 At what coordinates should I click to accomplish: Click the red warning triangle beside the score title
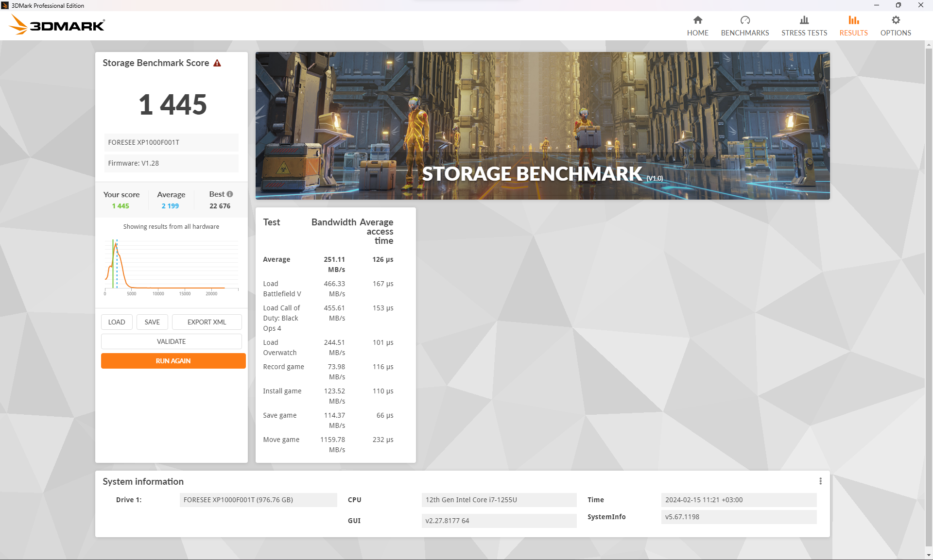coord(217,63)
